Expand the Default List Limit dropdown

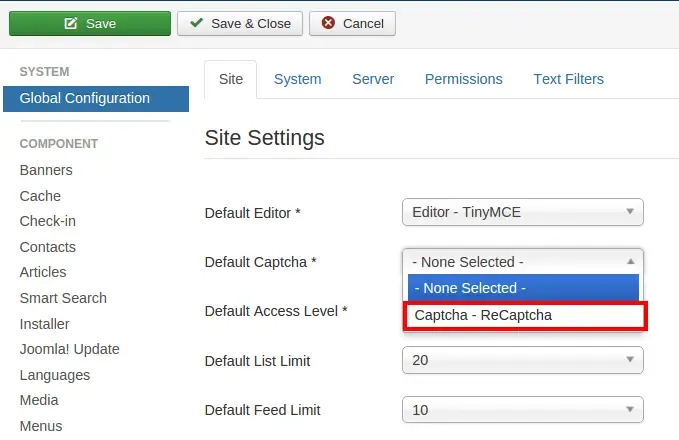[x=523, y=360]
